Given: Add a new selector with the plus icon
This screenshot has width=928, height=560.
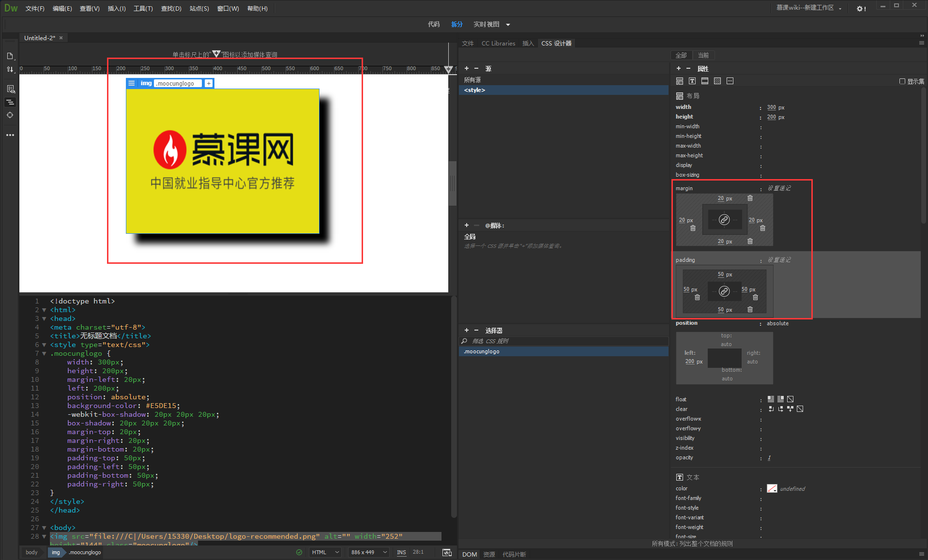Looking at the screenshot, I should tap(467, 330).
